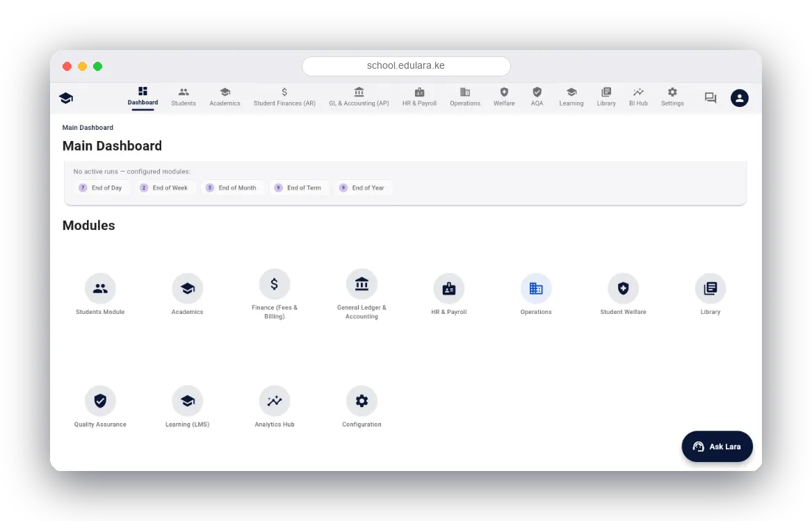812x521 pixels.
Task: Open the HR & Payroll module tile
Action: click(449, 294)
